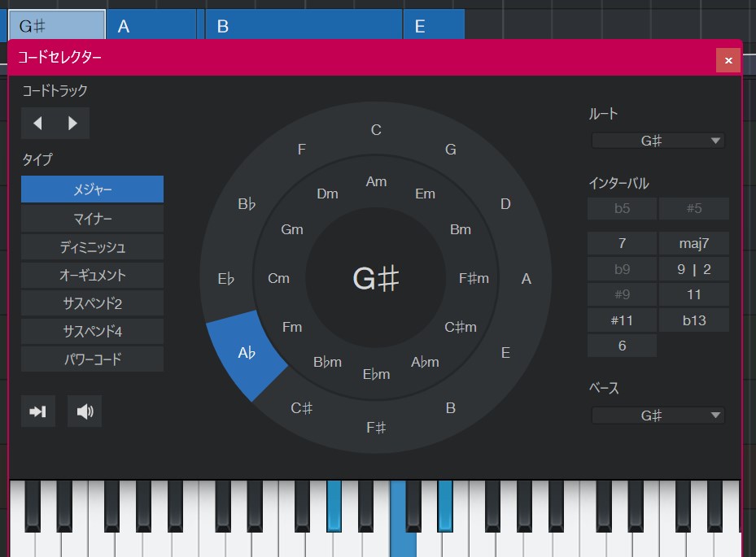Toggle the b13 interval
Image resolution: width=756 pixels, height=557 pixels.
tap(693, 320)
